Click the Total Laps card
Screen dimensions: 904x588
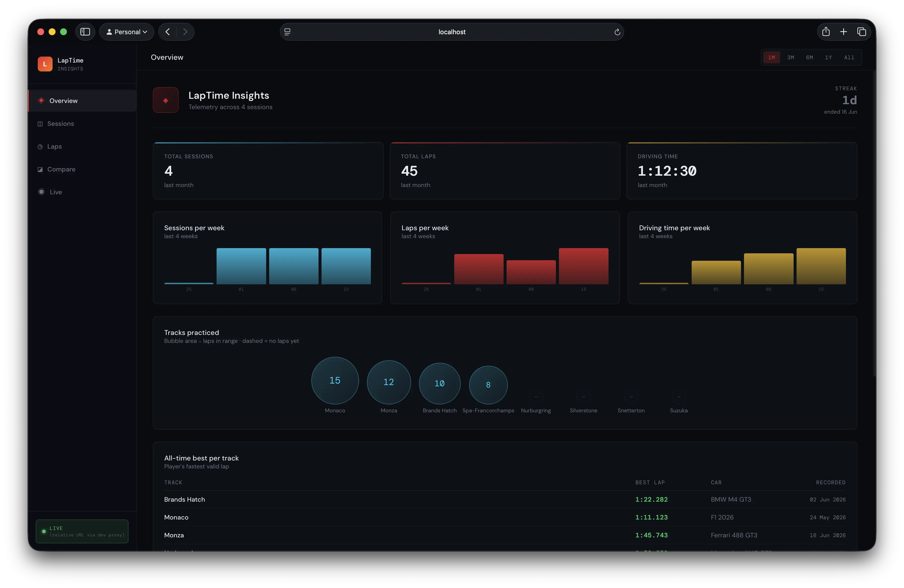coord(505,170)
